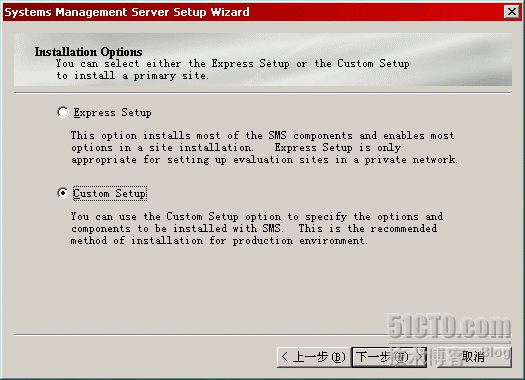Click the text 'to install a primary site.'
This screenshot has width=525, height=380.
(132, 76)
